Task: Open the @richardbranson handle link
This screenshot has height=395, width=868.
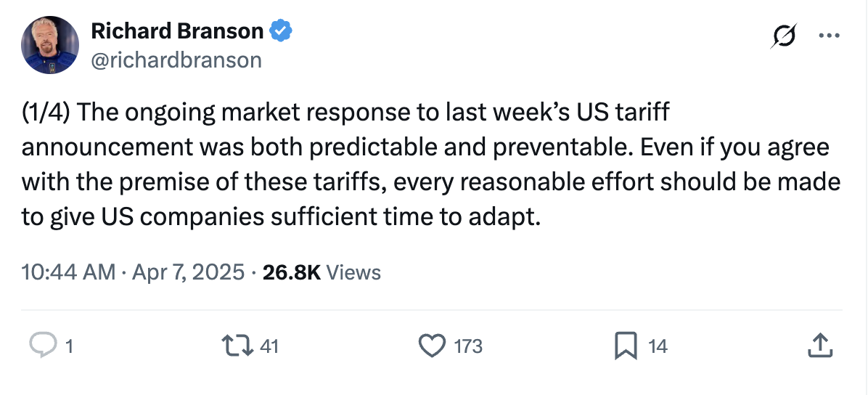Action: point(176,60)
